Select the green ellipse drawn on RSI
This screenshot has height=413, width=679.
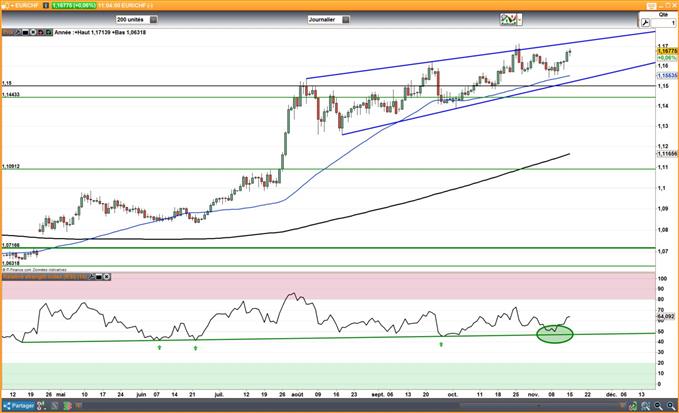pos(555,334)
